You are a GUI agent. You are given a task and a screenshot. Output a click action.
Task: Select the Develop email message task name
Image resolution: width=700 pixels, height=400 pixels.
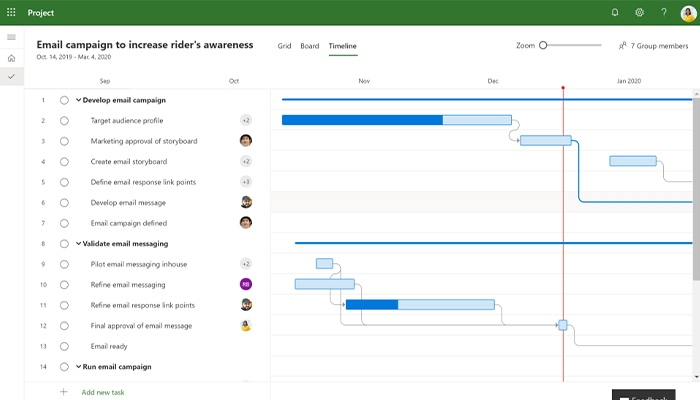(128, 203)
